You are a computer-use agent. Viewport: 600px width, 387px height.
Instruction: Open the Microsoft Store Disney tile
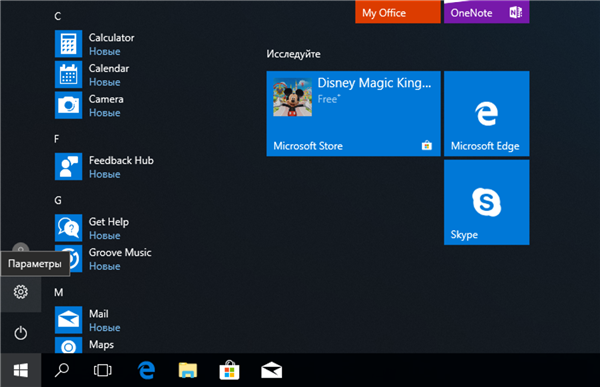(x=354, y=114)
